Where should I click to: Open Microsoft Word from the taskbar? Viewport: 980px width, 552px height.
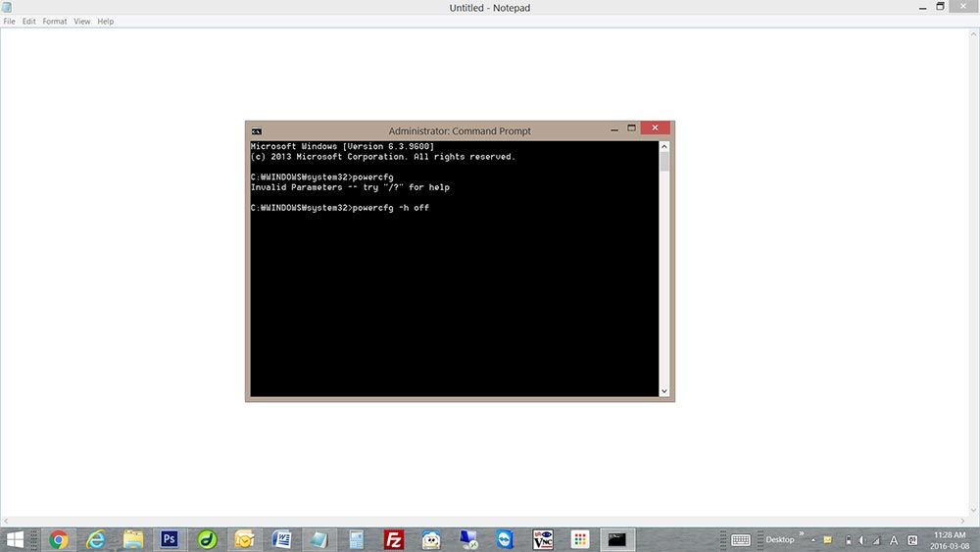282,539
